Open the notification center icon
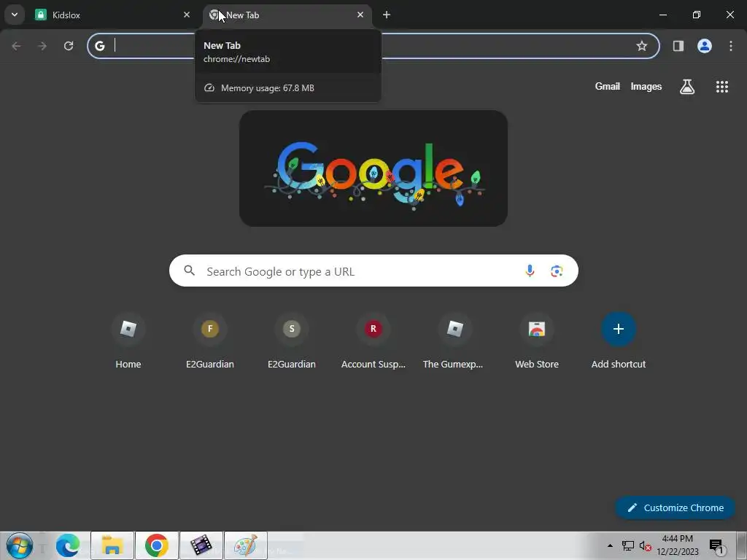747x560 pixels. pos(717,545)
